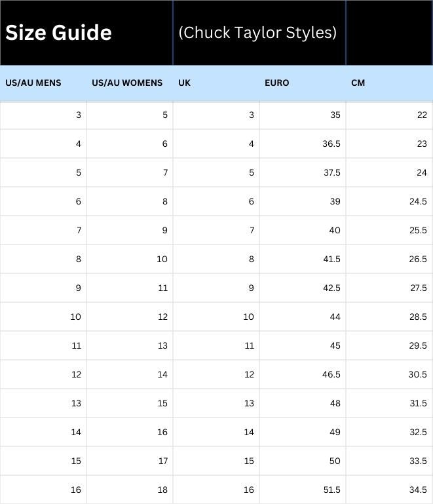Click the US/AU MENS column header
Image resolution: width=433 pixels, height=504 pixels.
[33, 83]
